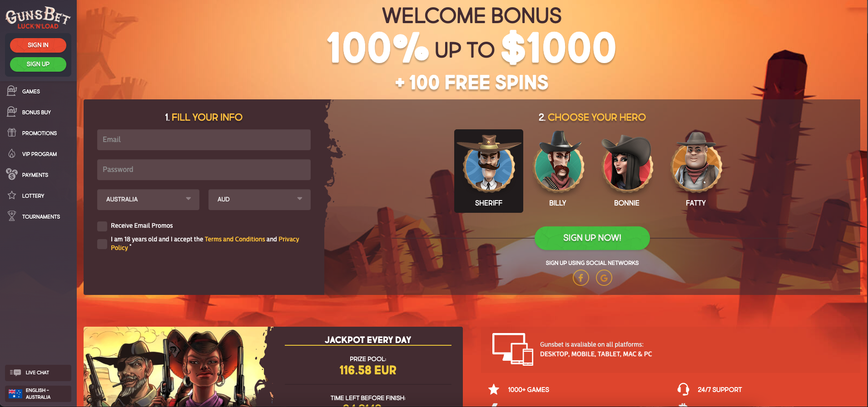Click the Email input field

[204, 140]
